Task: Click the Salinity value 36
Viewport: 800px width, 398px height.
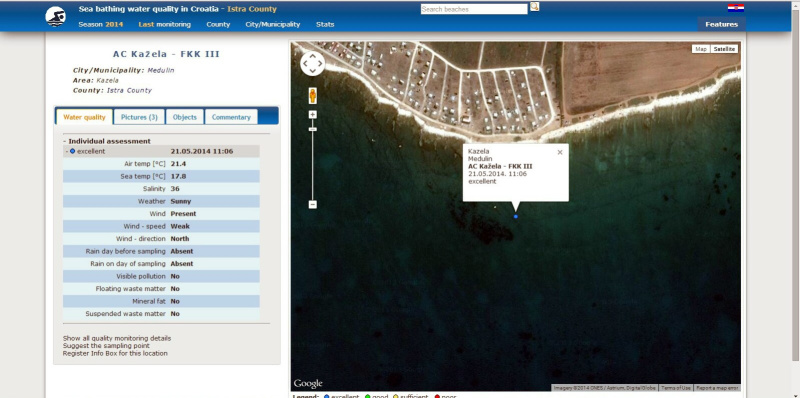Action: pyautogui.click(x=175, y=189)
